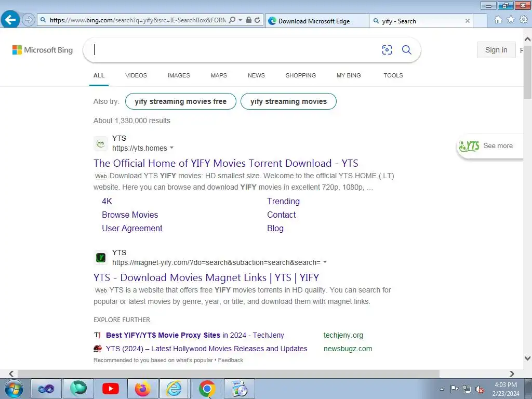Click the YTS See more side card
The width and height of the screenshot is (532, 399).
(x=490, y=146)
